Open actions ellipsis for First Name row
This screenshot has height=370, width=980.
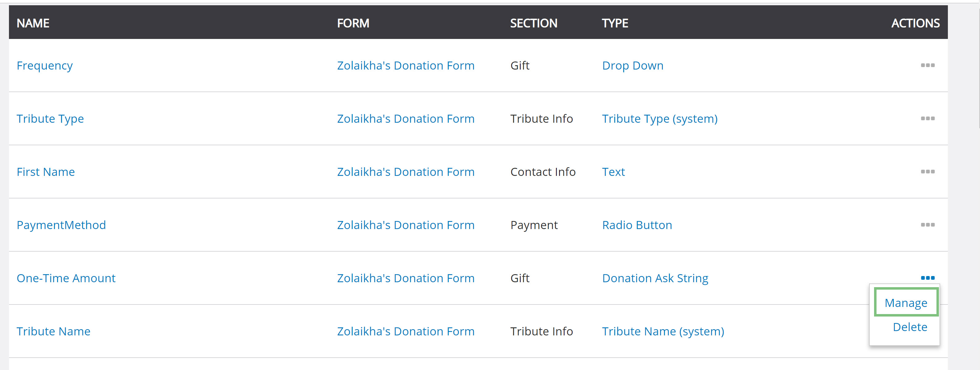click(927, 172)
